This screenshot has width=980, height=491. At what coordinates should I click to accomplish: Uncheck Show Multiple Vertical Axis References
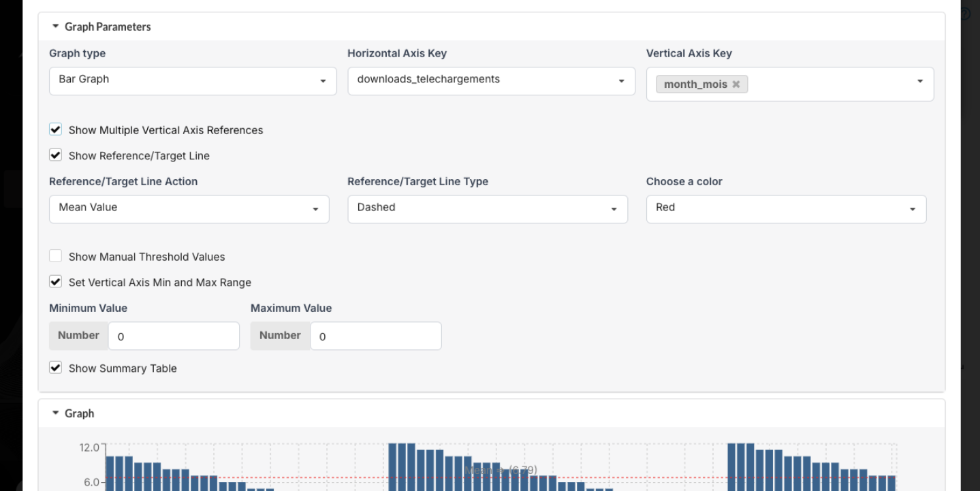pyautogui.click(x=55, y=129)
